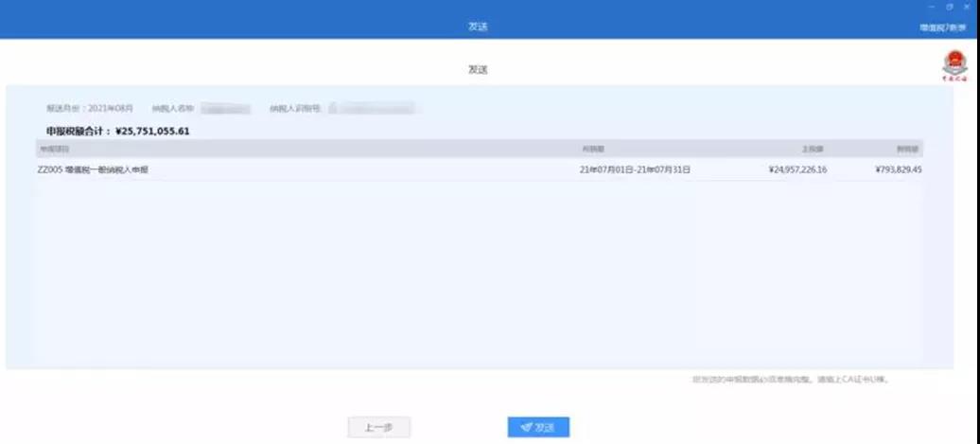The height and width of the screenshot is (444, 980).
Task: Click the blurred 纳税人名称 value
Action: pos(226,109)
